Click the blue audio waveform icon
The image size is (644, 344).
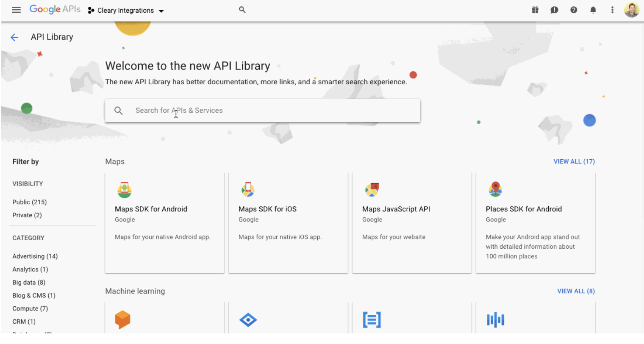pos(495,320)
